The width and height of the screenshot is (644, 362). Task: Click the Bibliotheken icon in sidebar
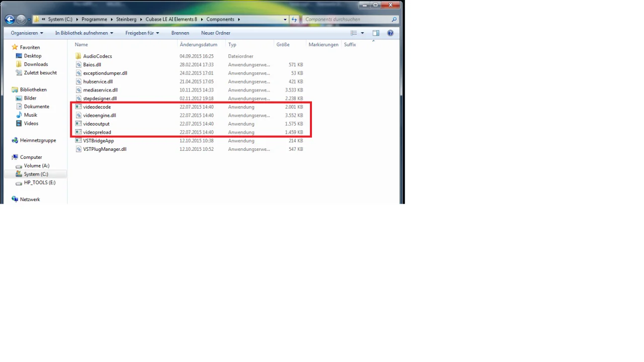click(x=15, y=89)
